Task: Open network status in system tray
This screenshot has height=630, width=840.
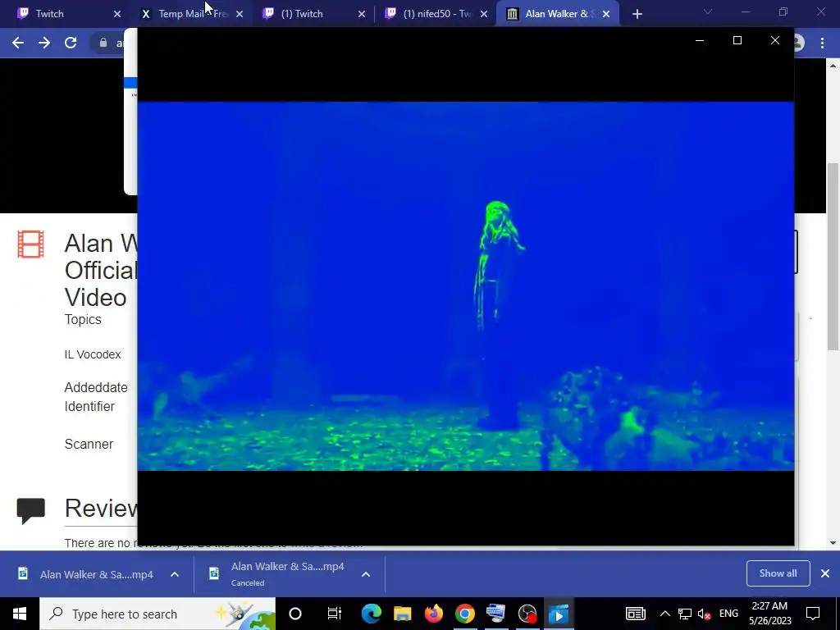Action: [x=685, y=614]
